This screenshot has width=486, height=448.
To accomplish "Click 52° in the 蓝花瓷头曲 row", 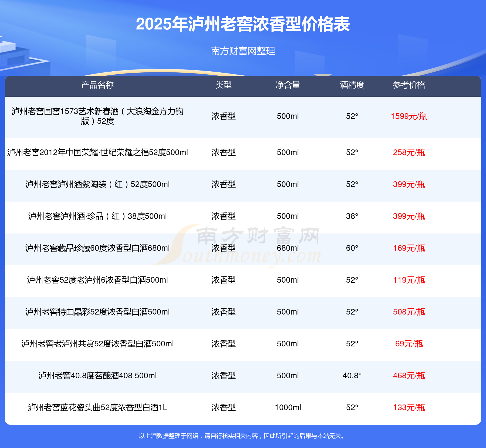I will 352,407.
